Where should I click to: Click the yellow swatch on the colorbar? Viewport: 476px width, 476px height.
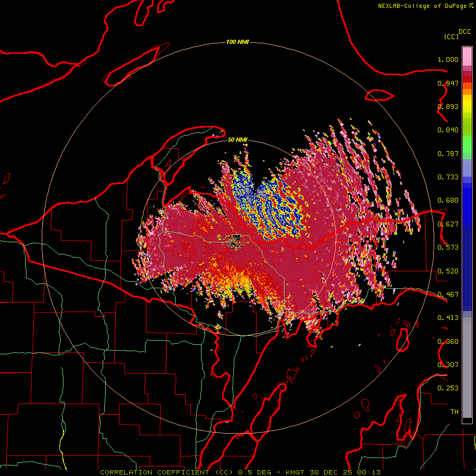(467, 104)
